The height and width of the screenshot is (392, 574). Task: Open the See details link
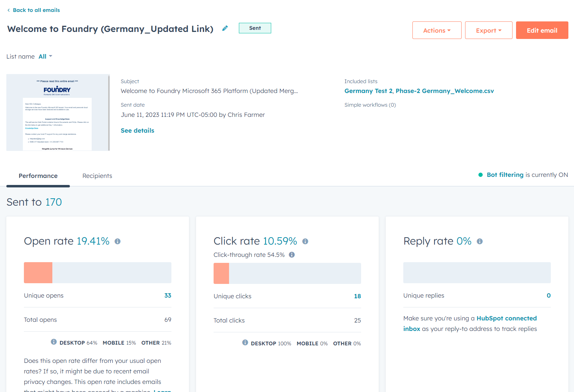pos(137,131)
